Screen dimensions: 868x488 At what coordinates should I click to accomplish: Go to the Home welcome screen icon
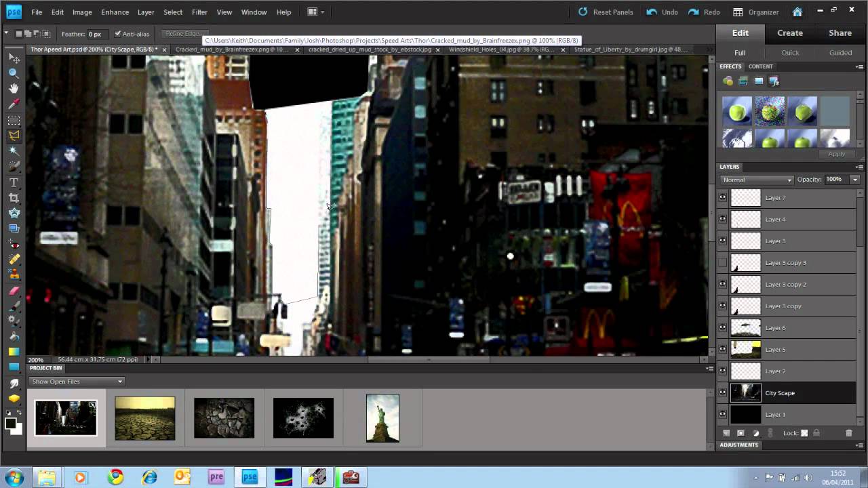[x=797, y=12]
